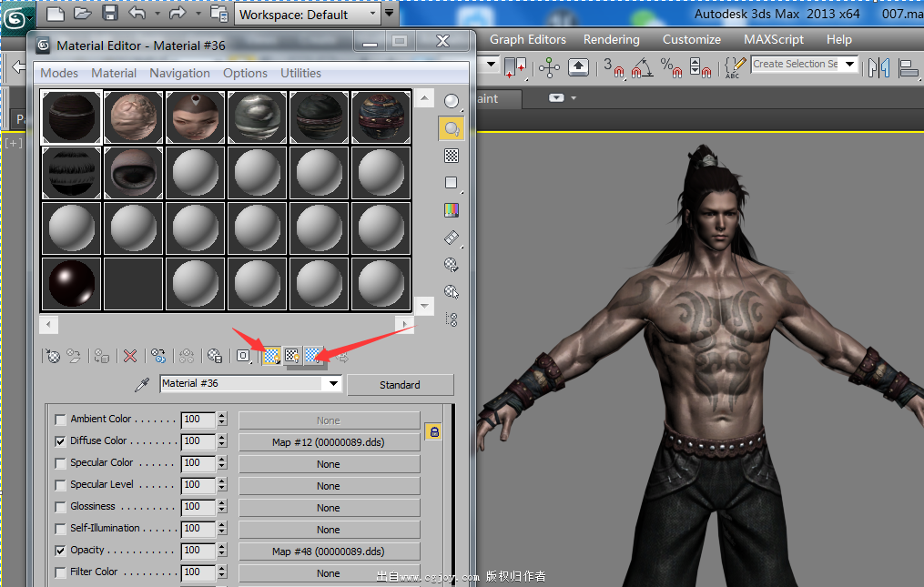Click the red X Reset Map icon
Image resolution: width=924 pixels, height=587 pixels.
point(130,356)
